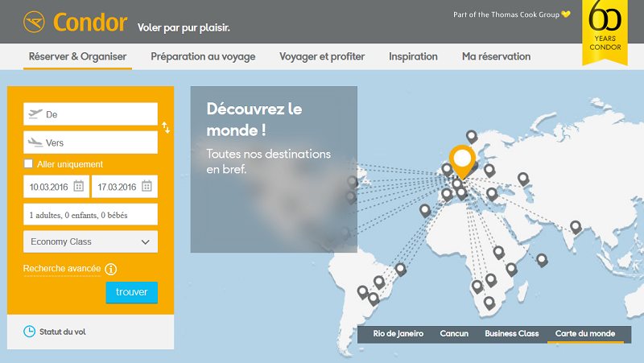Open the Inspiration menu
Screen dimensions: 644x363
413,56
